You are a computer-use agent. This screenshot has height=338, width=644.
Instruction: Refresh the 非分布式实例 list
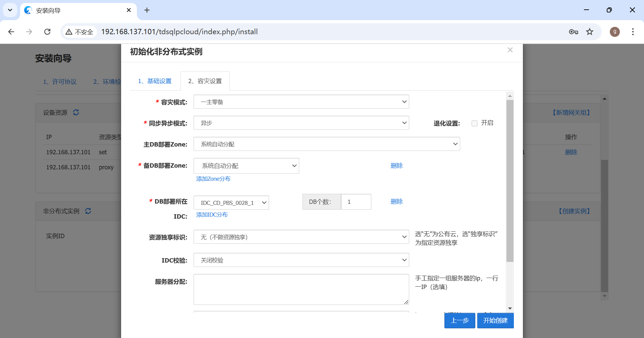tap(88, 211)
